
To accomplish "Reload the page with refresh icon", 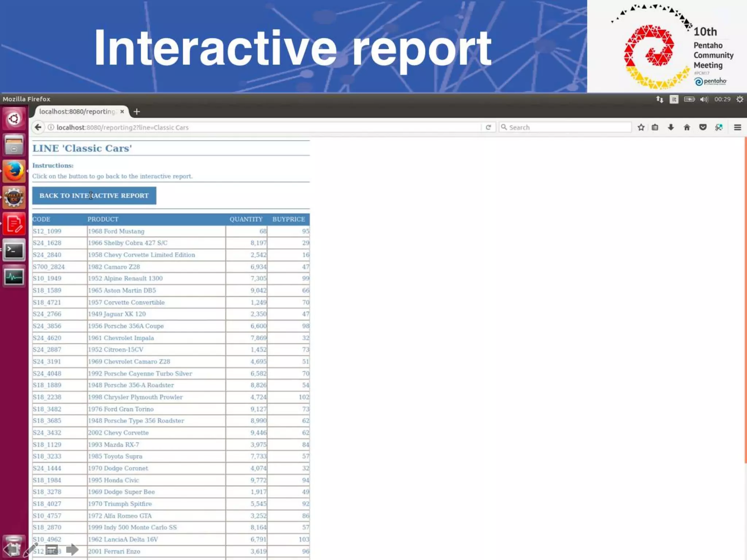I will 488,127.
